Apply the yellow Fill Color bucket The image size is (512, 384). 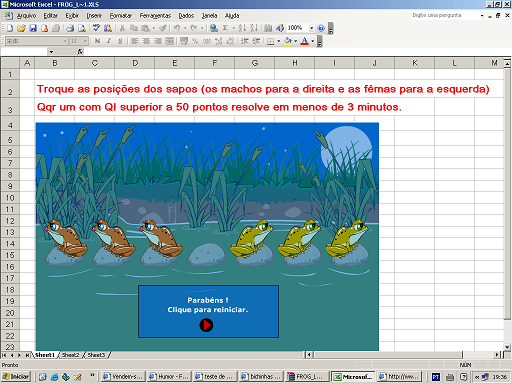point(288,41)
